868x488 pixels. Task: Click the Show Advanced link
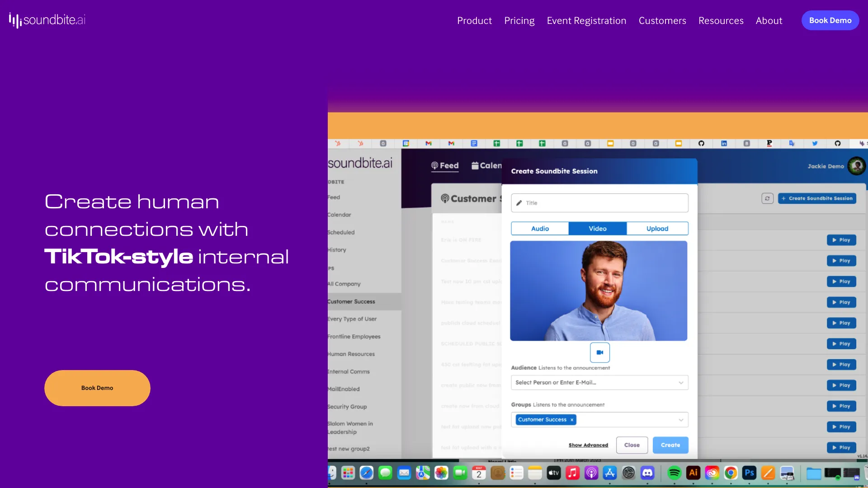click(x=588, y=445)
